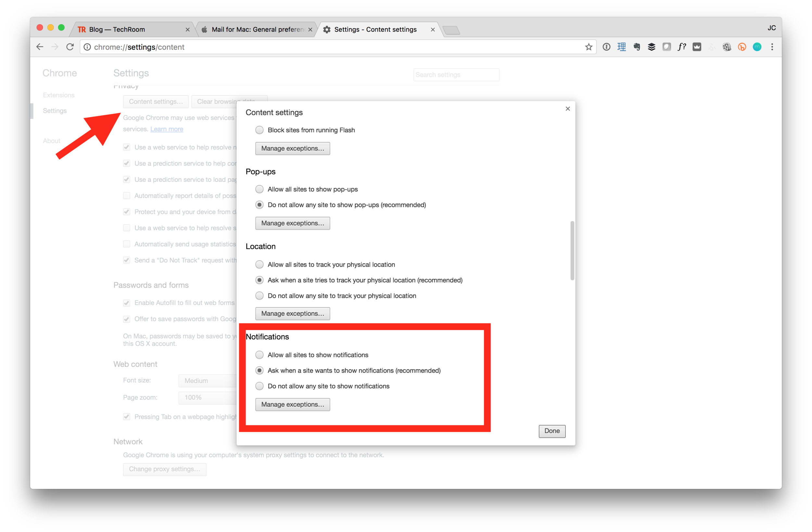Select Do not allow location tracking
The height and width of the screenshot is (532, 812).
tap(259, 296)
